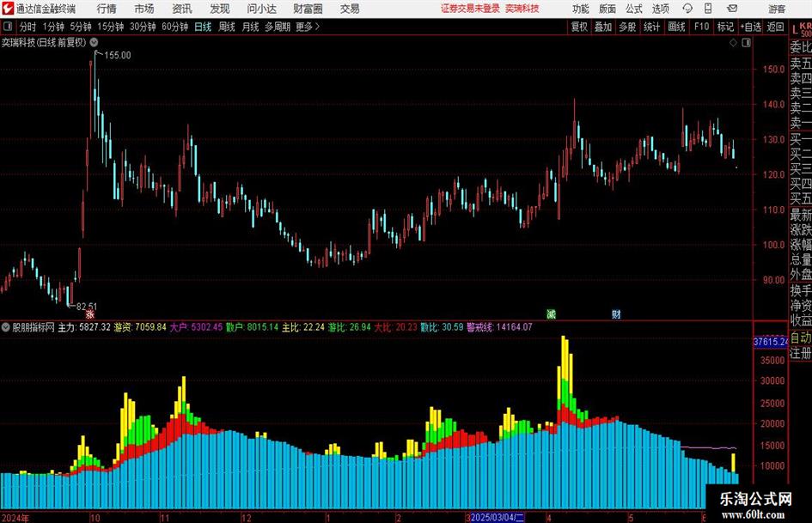The width and height of the screenshot is (812, 523).
Task: Click the 叠加 overlay button
Action: 603,27
